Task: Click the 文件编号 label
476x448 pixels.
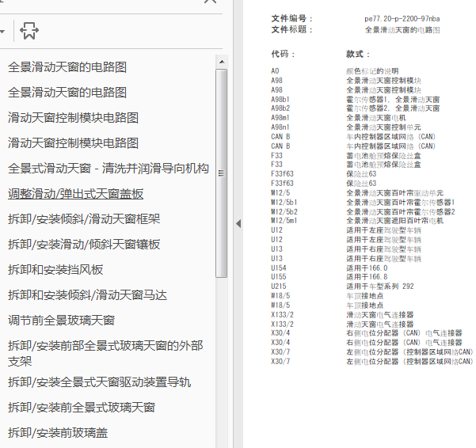Action: tap(291, 18)
